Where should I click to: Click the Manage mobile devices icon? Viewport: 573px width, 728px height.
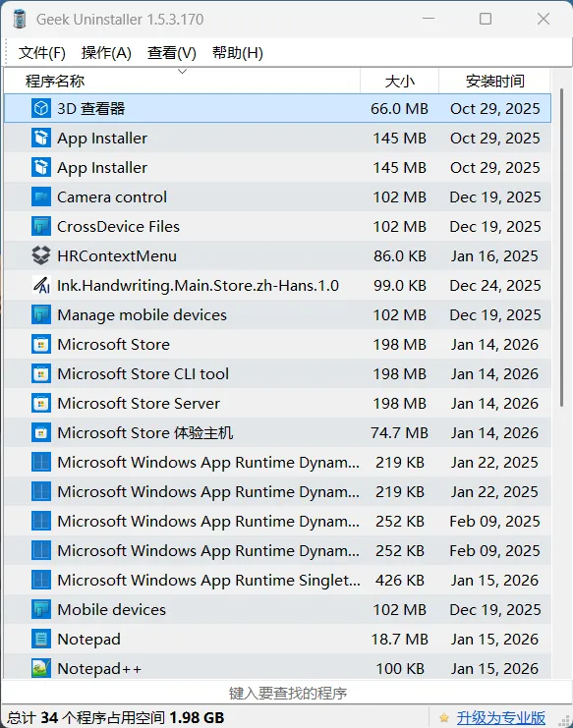[41, 314]
